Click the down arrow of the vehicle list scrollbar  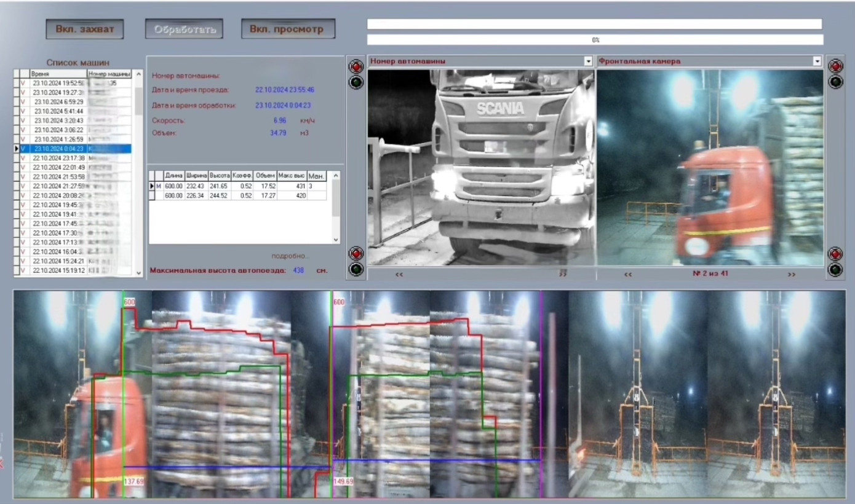click(x=138, y=272)
